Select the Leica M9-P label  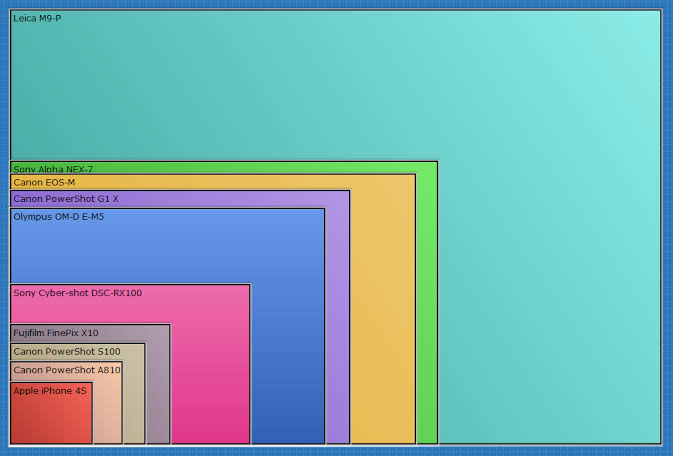click(37, 18)
